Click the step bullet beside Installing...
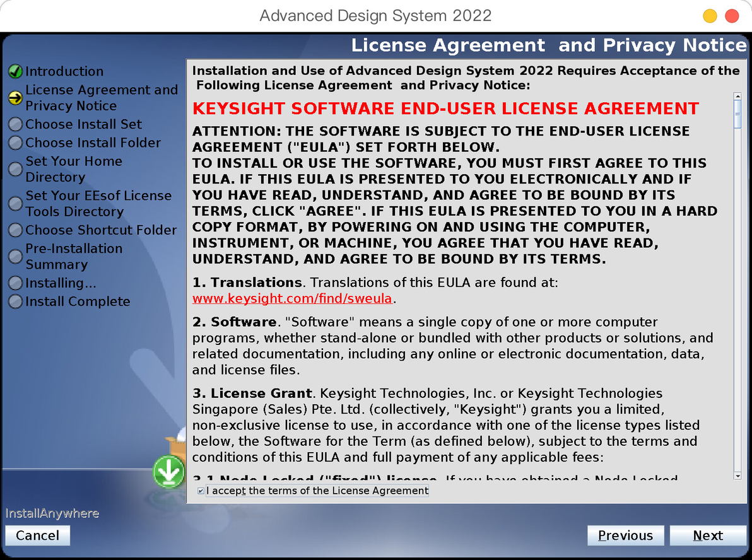 (15, 283)
